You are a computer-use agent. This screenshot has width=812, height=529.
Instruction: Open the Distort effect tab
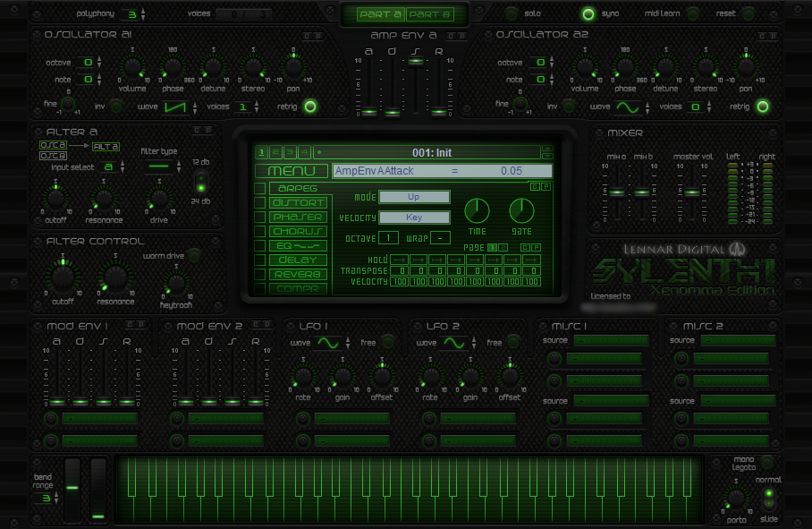(x=298, y=202)
